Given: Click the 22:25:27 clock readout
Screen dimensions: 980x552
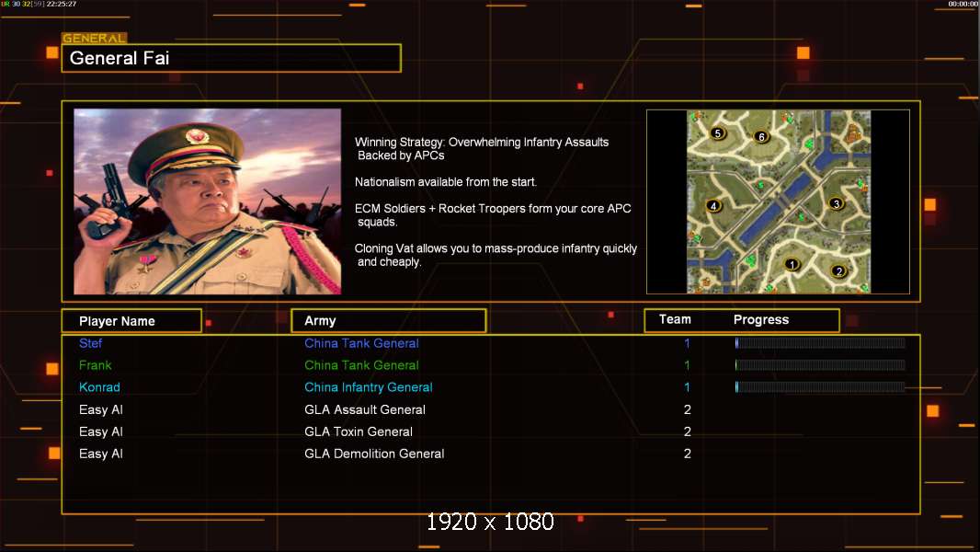Looking at the screenshot, I should point(62,4).
